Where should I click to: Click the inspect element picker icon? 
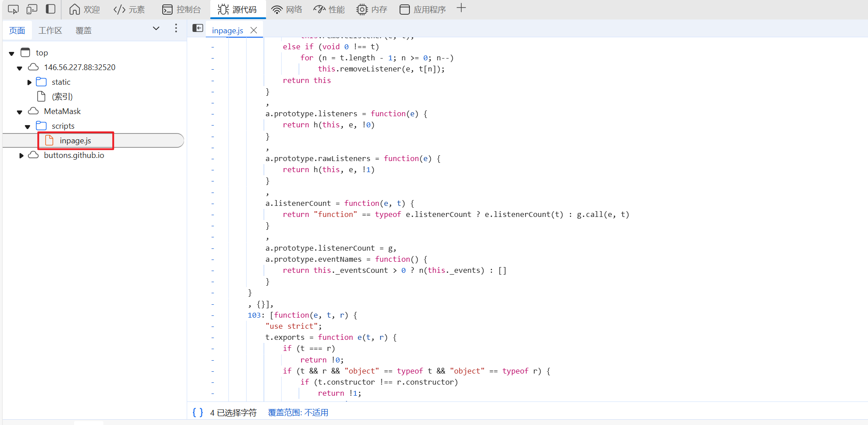coord(13,9)
